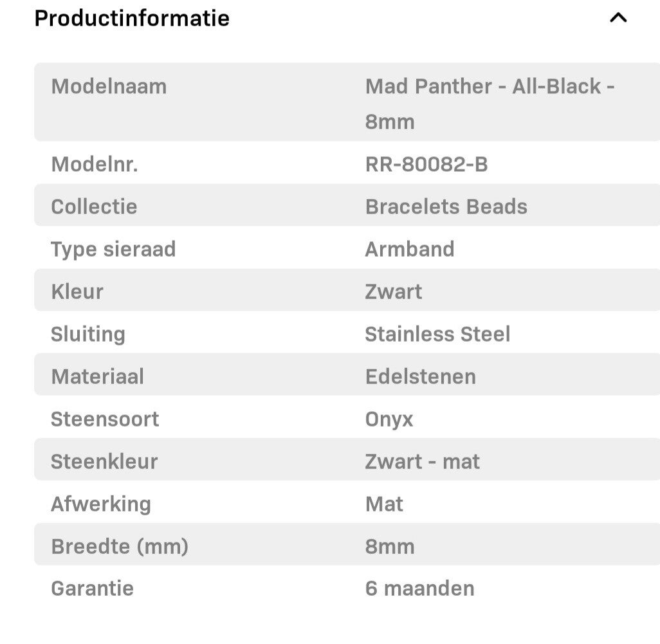Click the Zwart - mat value
Image resolution: width=660 pixels, height=644 pixels.
(423, 461)
